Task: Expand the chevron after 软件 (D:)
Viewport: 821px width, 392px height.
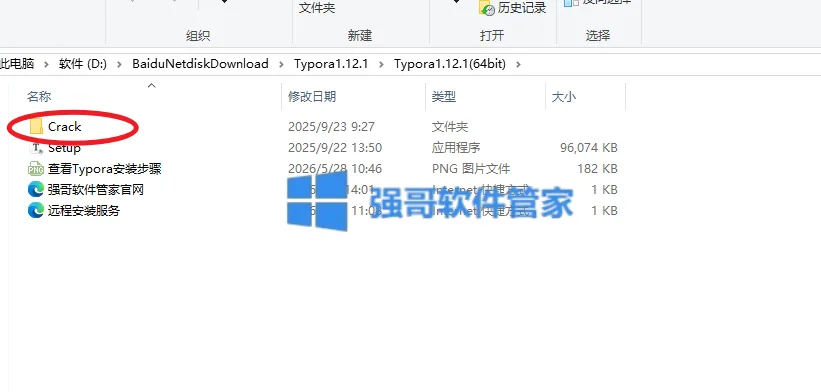Action: [119, 64]
